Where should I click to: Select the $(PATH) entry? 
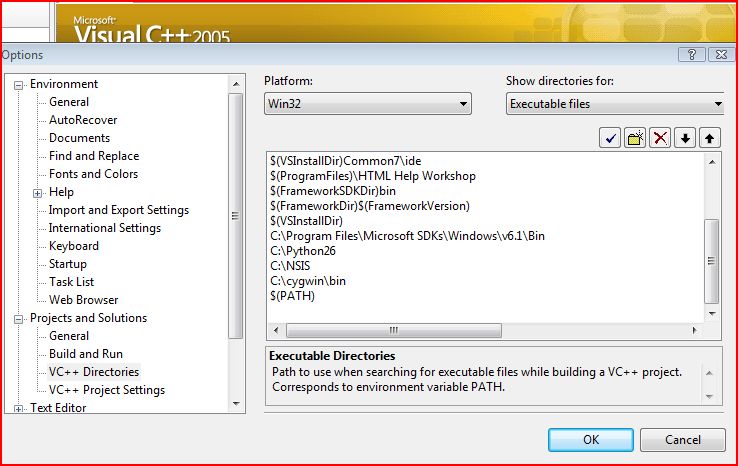(x=292, y=296)
